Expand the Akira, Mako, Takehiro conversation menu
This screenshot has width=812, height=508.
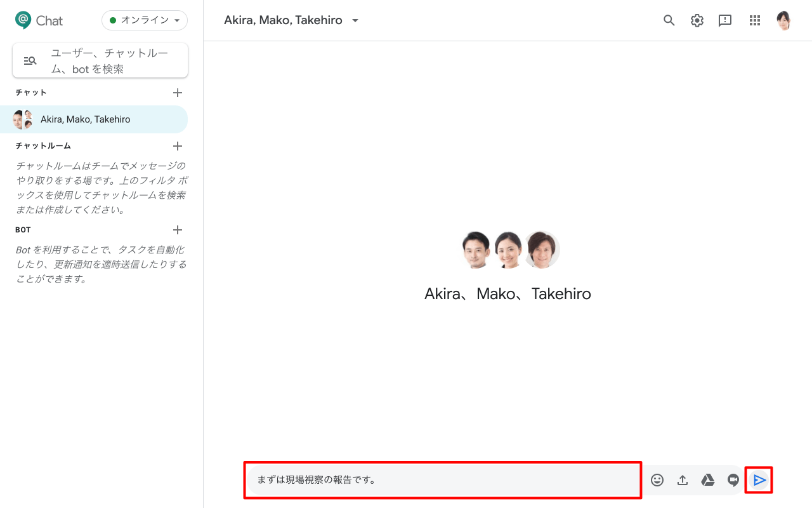pos(355,20)
